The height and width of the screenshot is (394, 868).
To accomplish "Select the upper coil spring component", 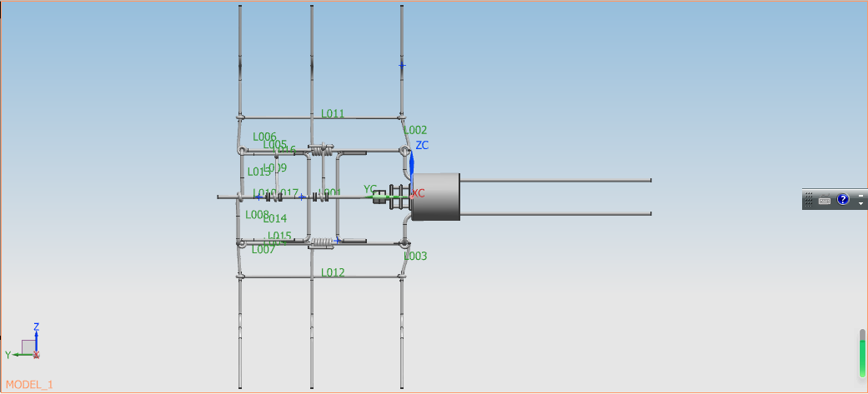I will 322,149.
